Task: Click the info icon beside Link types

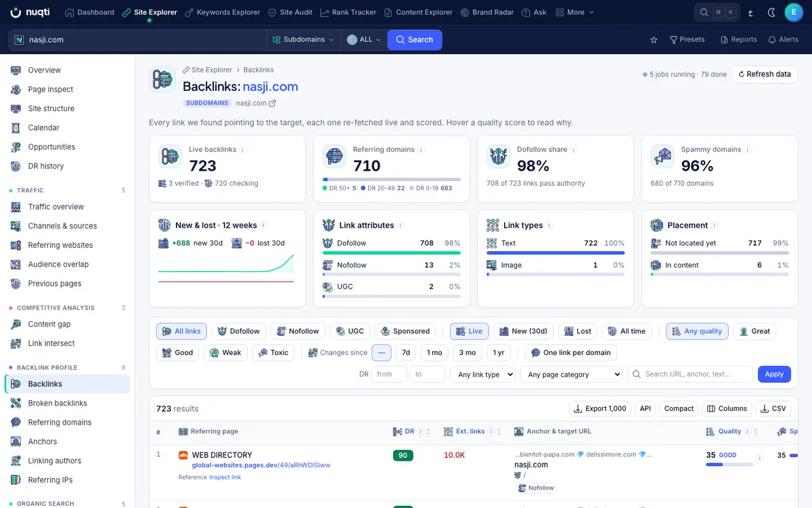Action: click(x=549, y=226)
